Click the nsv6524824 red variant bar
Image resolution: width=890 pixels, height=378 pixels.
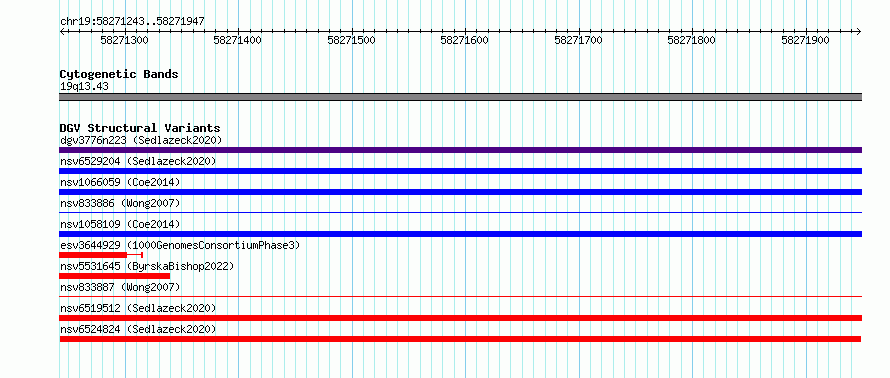click(x=460, y=339)
